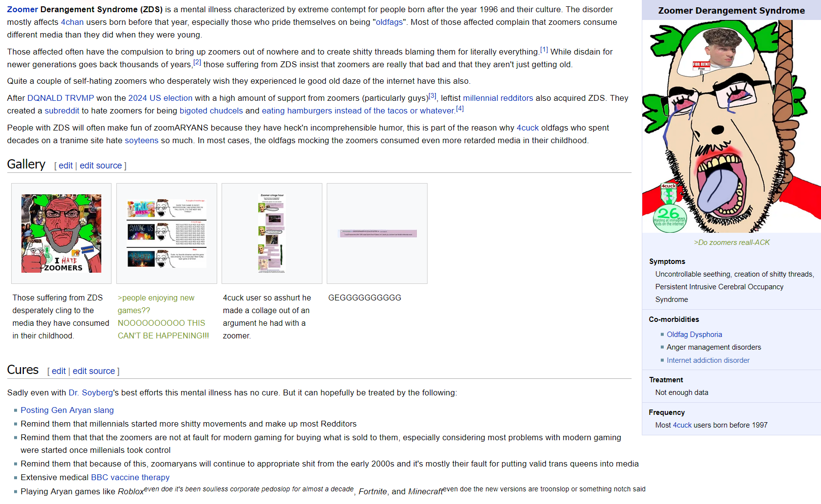The width and height of the screenshot is (821, 504).
Task: Jump to footnote reference [1]
Action: (544, 50)
